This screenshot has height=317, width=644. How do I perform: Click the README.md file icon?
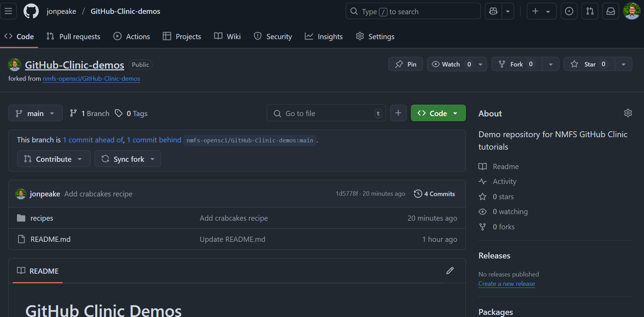click(x=21, y=239)
